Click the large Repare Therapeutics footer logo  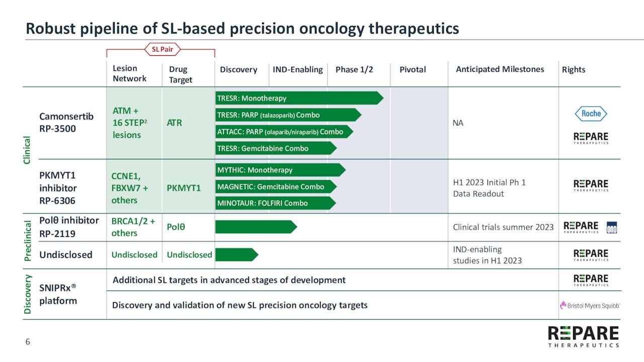(583, 336)
